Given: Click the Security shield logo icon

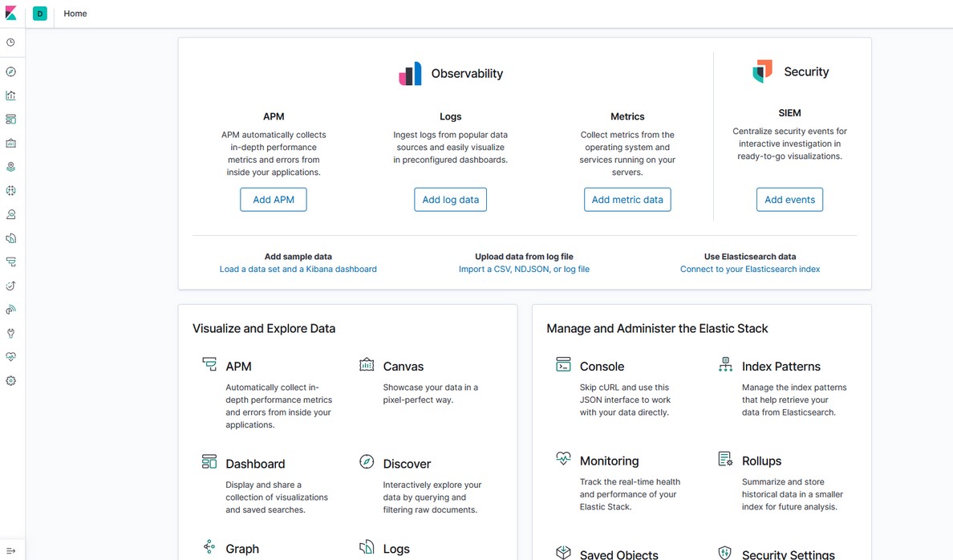Looking at the screenshot, I should (762, 71).
